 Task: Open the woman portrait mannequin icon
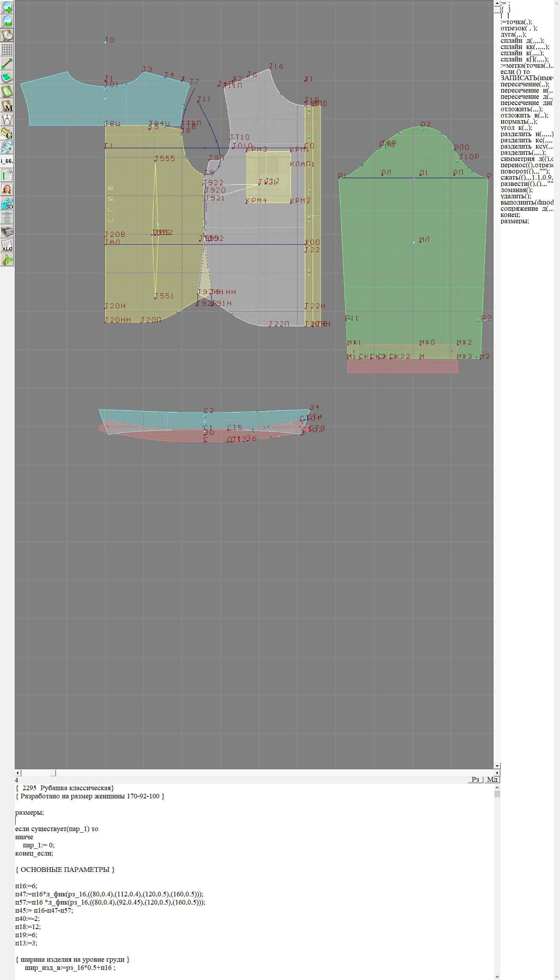[7, 189]
